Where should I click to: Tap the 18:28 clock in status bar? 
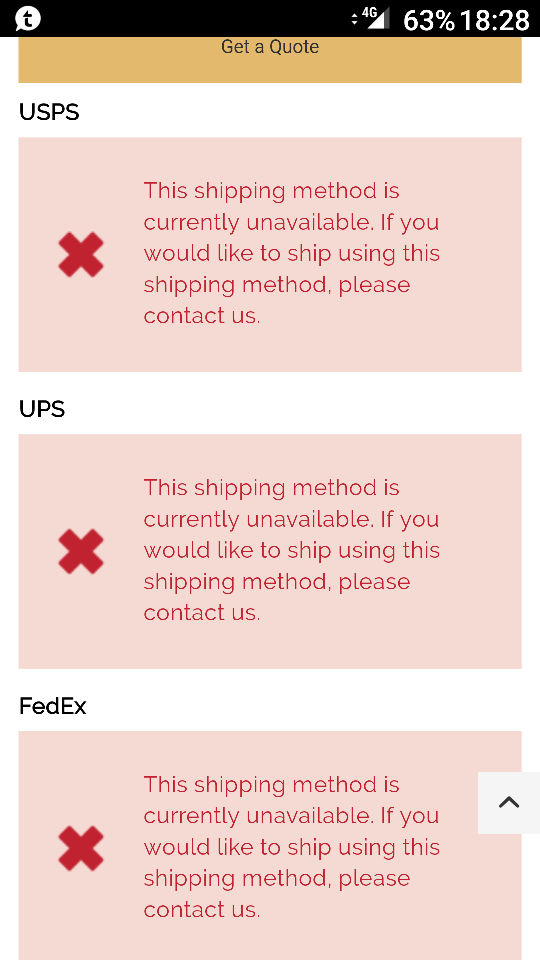495,20
